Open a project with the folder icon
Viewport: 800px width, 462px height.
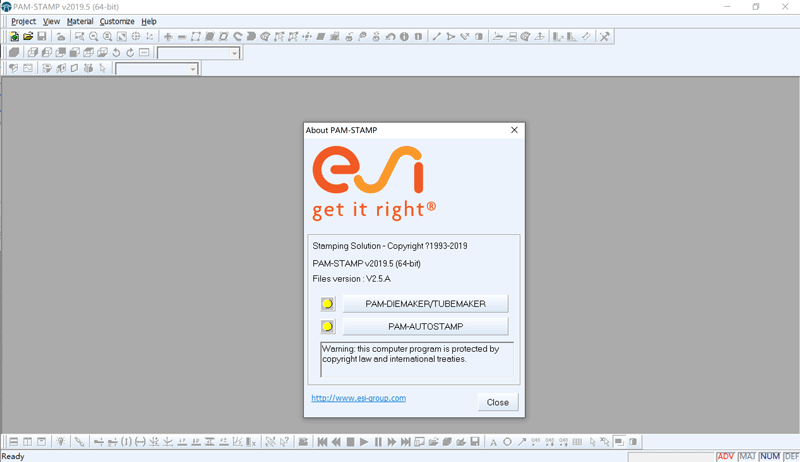point(28,37)
